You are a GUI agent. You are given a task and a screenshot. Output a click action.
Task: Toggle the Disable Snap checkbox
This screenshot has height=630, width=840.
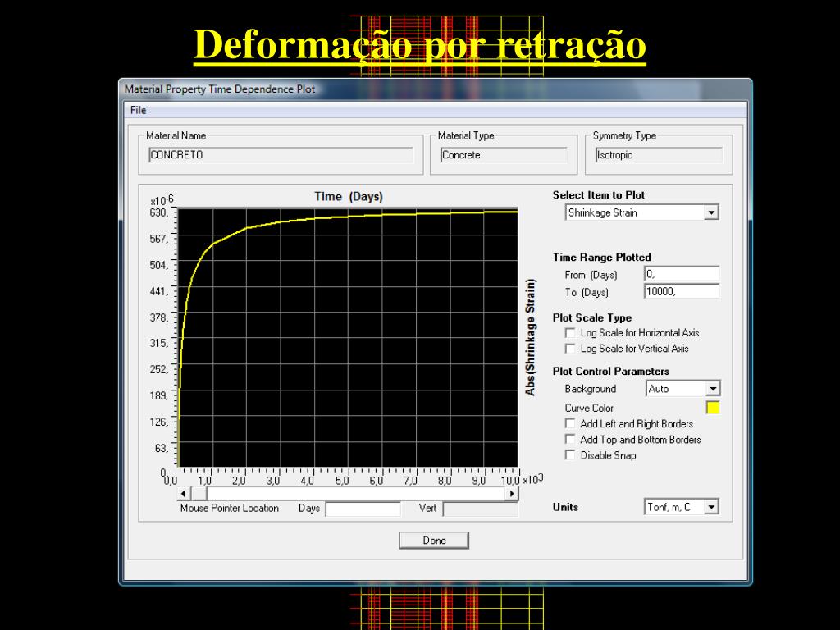570,455
